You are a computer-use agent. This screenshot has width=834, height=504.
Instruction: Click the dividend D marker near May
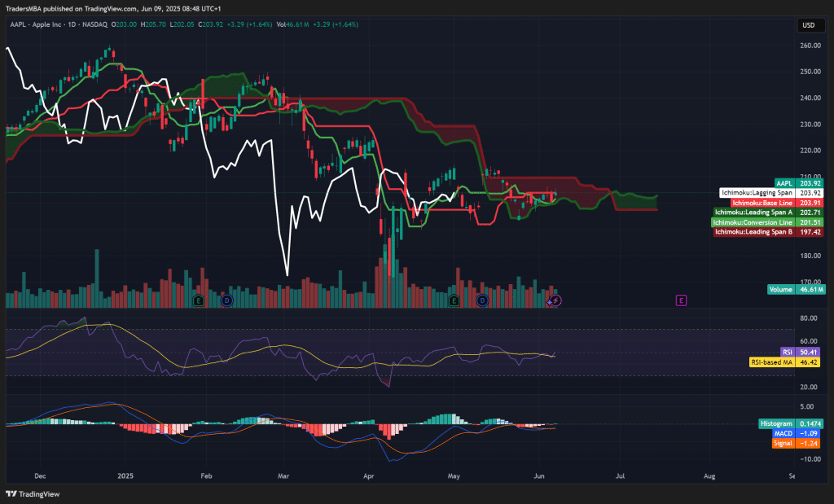482,300
